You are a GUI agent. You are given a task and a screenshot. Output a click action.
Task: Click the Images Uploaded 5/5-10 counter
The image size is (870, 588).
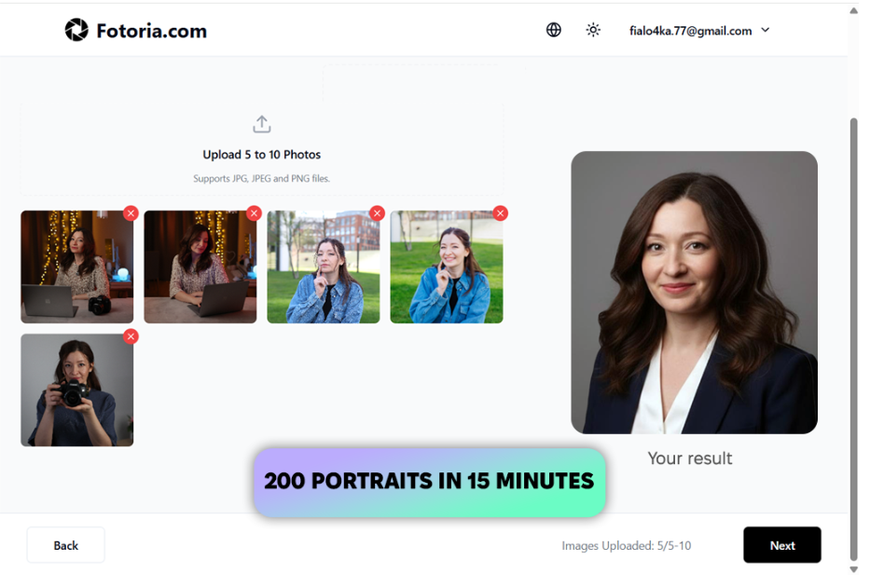click(x=627, y=545)
